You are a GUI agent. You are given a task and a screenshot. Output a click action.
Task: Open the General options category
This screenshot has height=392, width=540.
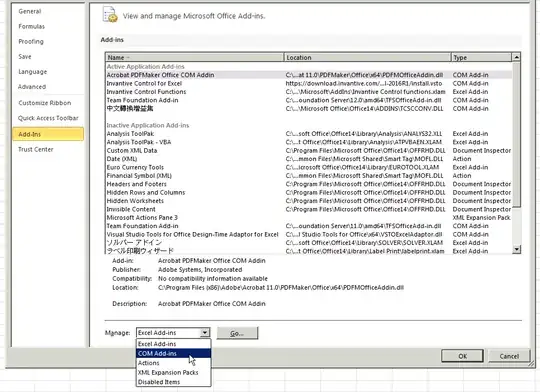click(x=30, y=11)
